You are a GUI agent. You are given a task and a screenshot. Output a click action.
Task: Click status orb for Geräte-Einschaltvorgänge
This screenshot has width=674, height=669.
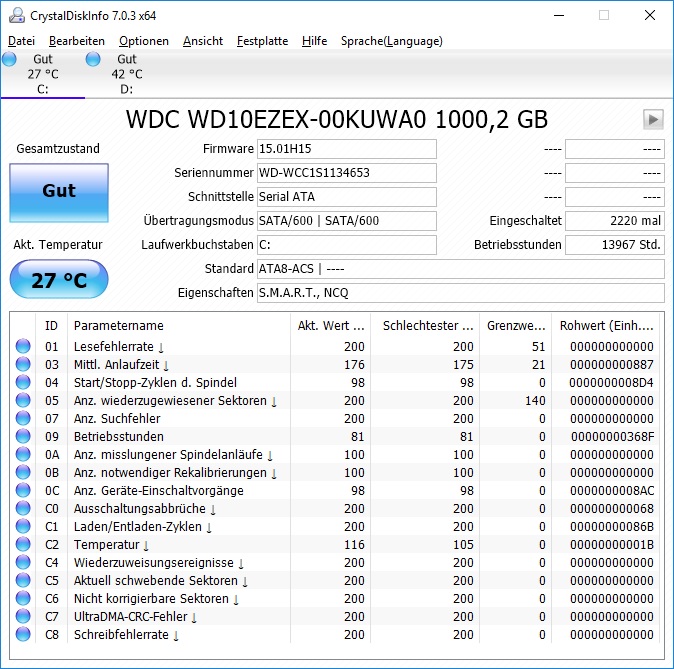coord(23,491)
